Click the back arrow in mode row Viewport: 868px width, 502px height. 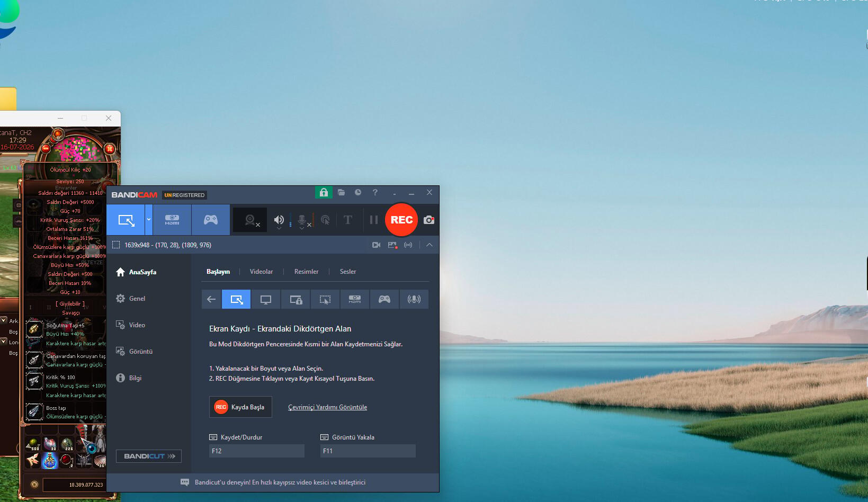click(x=211, y=299)
